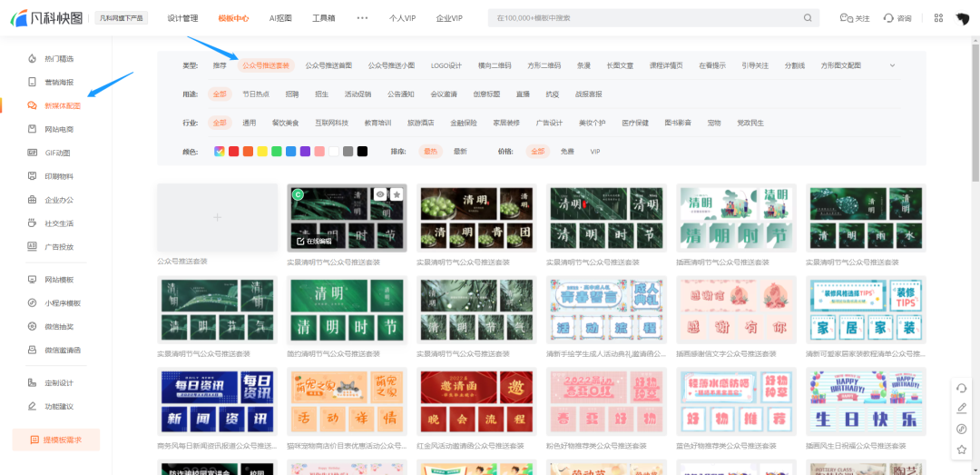Favorite hovered template with star icon
This screenshot has width=980, height=475.
point(397,194)
